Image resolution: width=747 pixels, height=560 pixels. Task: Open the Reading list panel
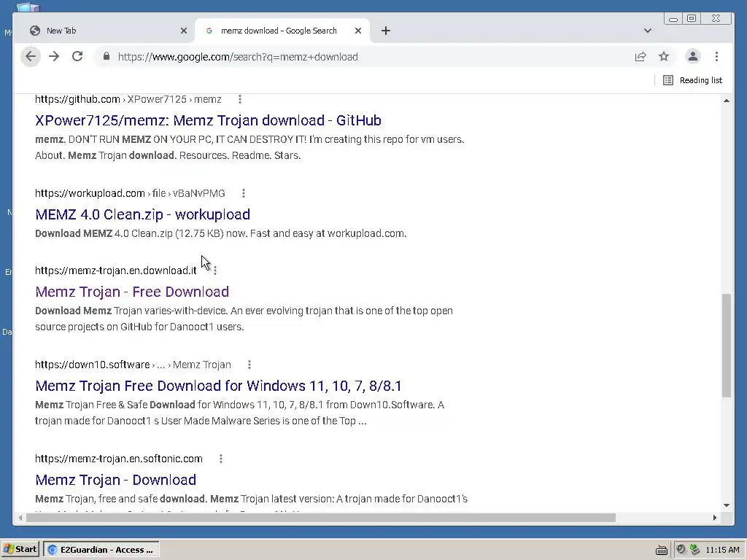coord(693,80)
